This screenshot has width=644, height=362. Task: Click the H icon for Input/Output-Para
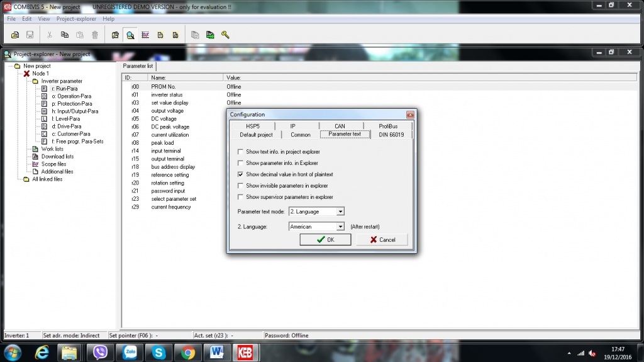(44, 111)
